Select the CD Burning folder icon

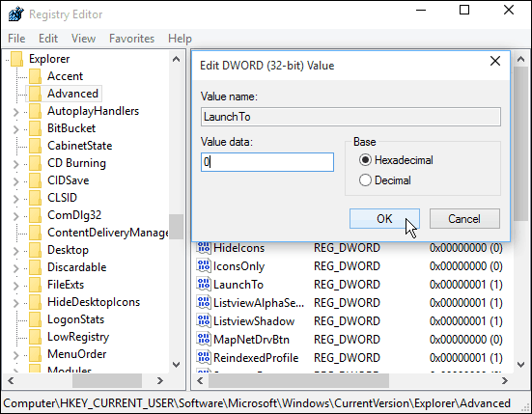coord(35,163)
